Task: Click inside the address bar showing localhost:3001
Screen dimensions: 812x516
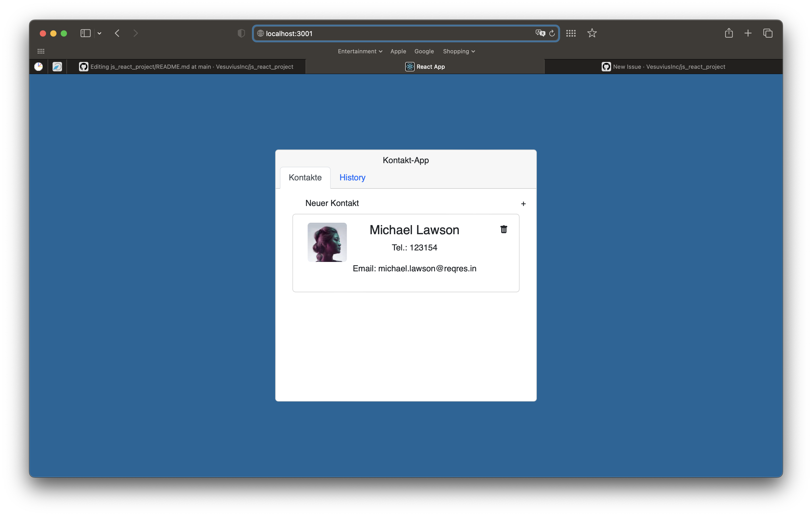Action: (x=371, y=33)
